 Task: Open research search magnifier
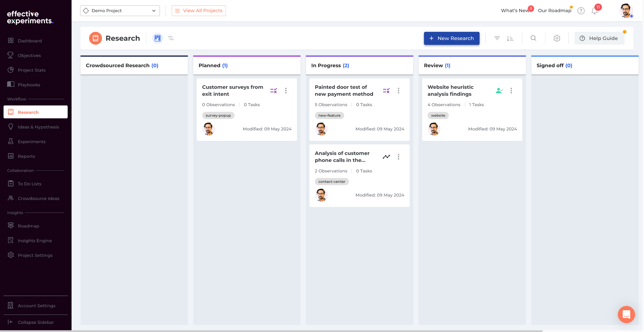pos(533,38)
